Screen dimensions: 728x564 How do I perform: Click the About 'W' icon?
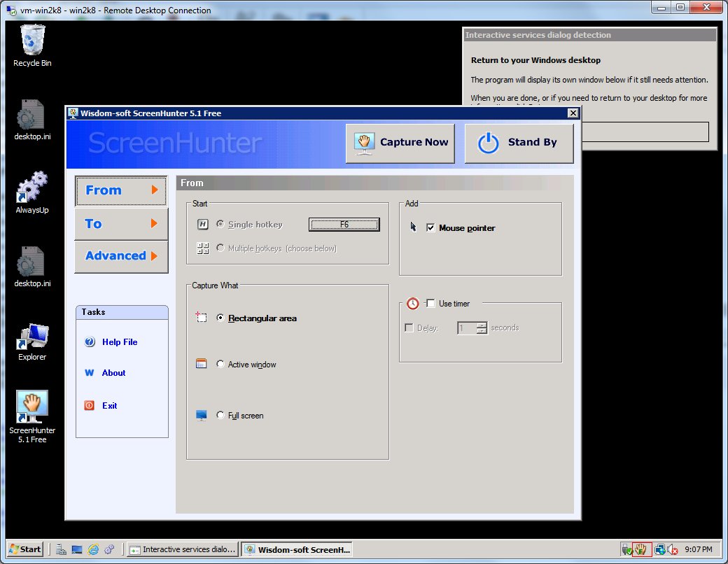[x=90, y=373]
